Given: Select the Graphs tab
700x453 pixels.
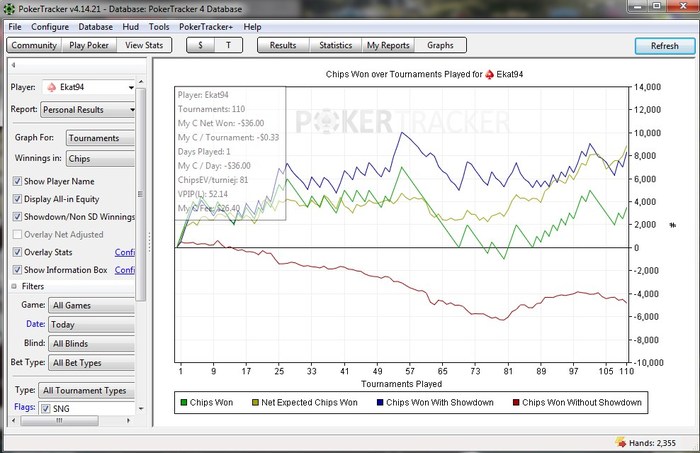Looking at the screenshot, I should pos(440,46).
